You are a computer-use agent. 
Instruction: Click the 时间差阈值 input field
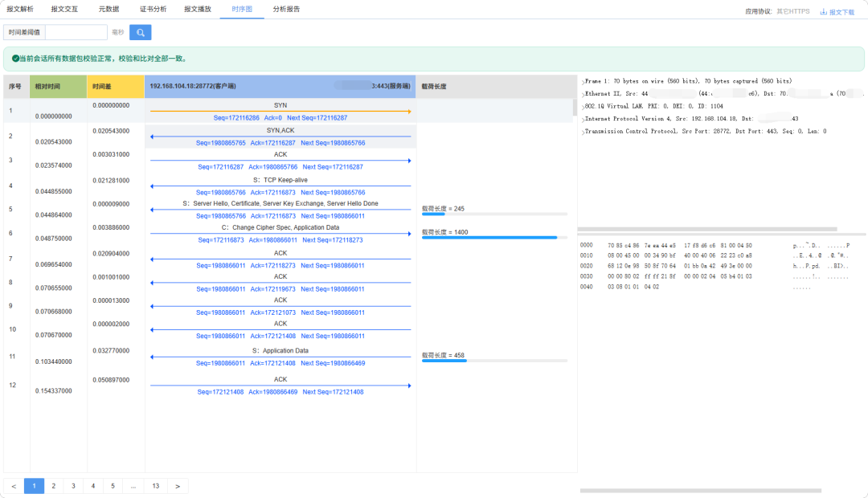(76, 33)
